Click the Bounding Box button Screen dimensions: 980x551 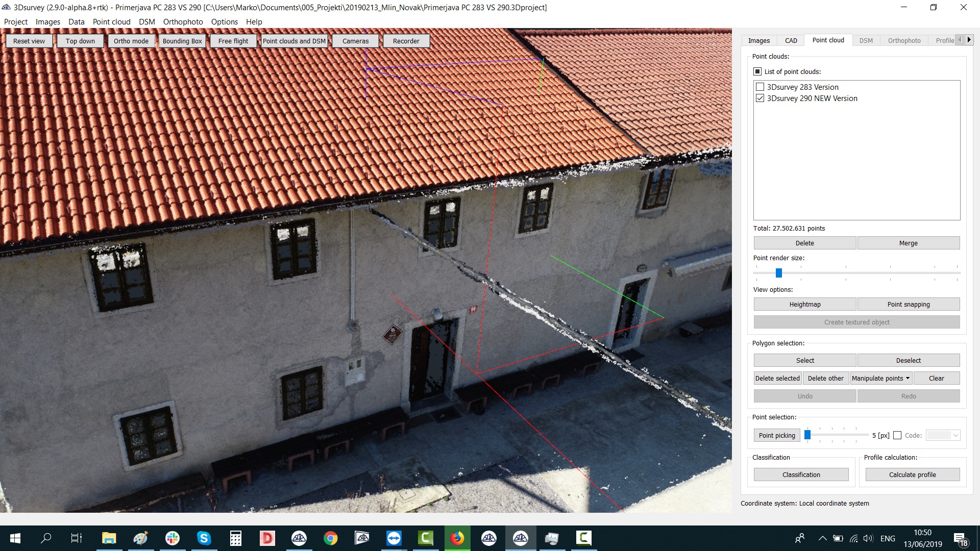tap(182, 41)
